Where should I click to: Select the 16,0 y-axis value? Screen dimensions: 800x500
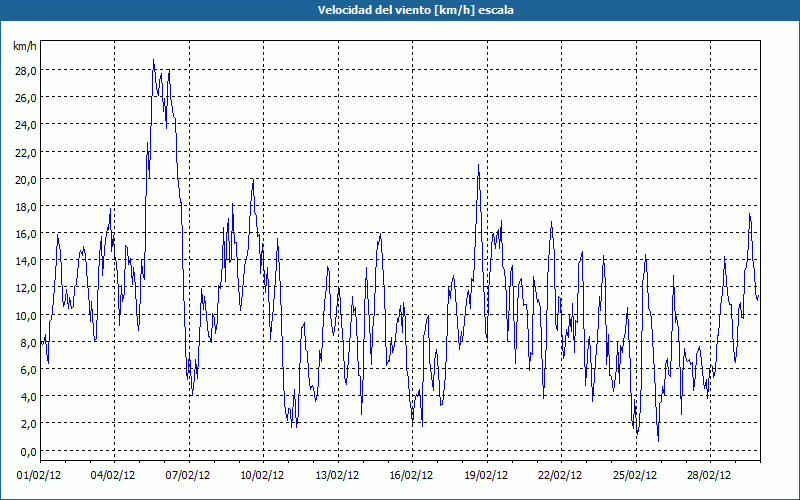[26, 233]
